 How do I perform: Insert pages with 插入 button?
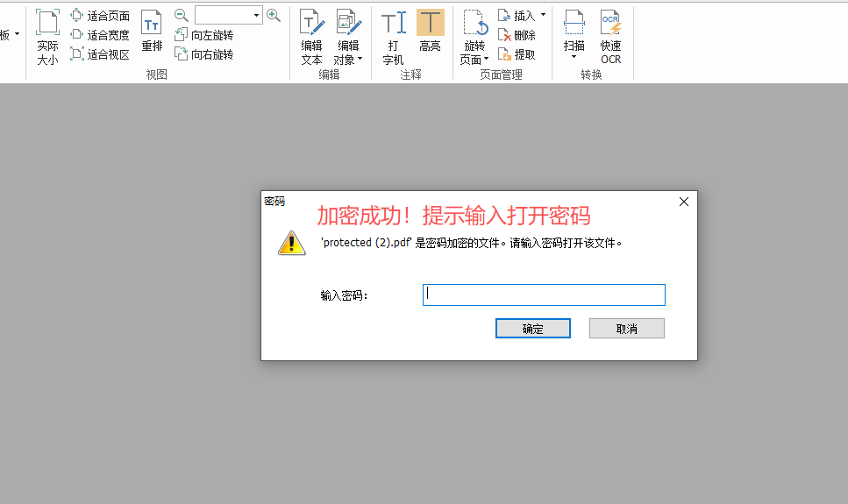517,16
